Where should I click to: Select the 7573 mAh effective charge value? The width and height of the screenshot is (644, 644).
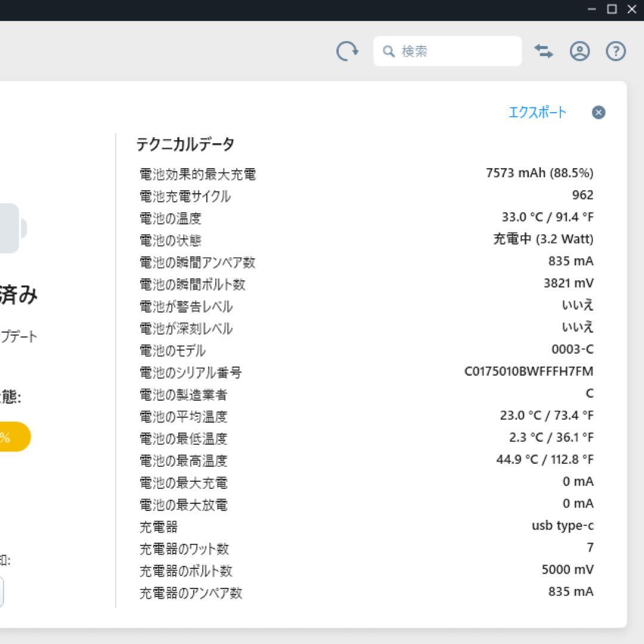pyautogui.click(x=539, y=173)
